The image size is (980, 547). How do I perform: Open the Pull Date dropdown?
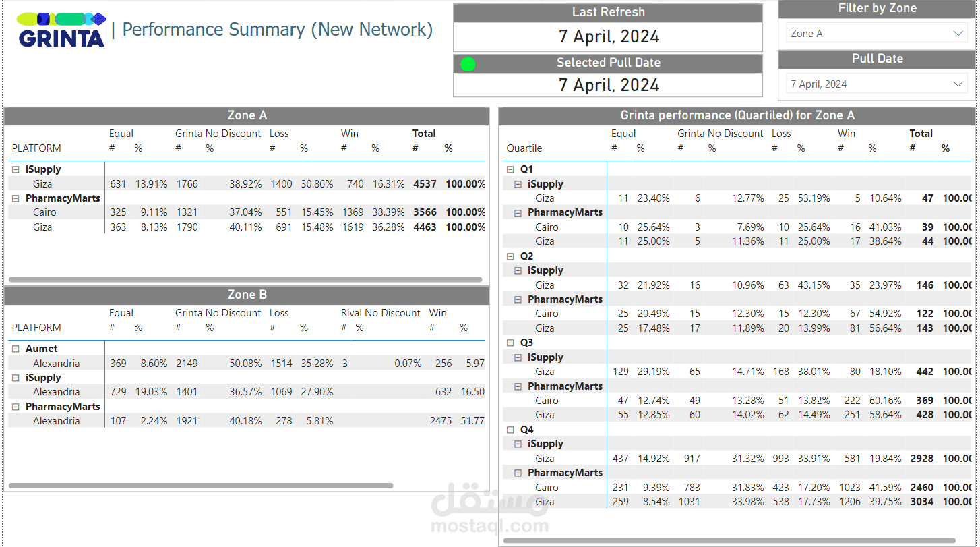pos(877,84)
